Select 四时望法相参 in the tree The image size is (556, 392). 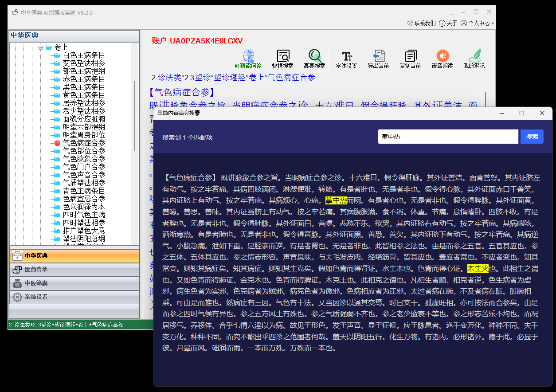click(84, 223)
